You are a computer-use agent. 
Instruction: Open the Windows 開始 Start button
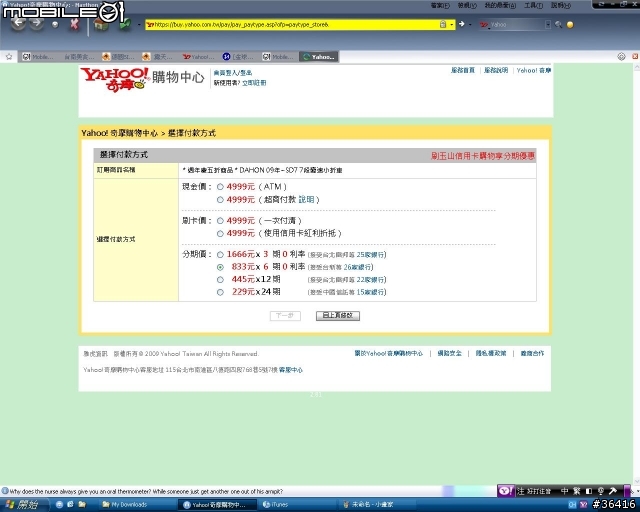click(22, 505)
